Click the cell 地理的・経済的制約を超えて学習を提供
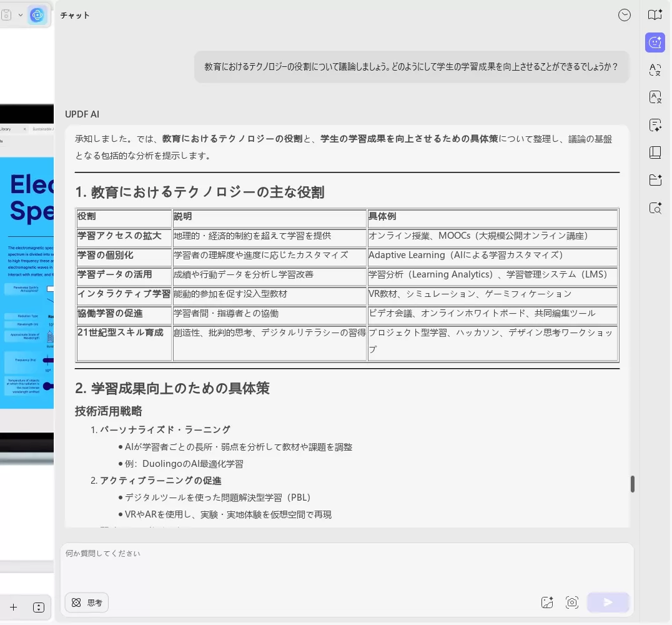Image resolution: width=672 pixels, height=625 pixels. pos(270,237)
